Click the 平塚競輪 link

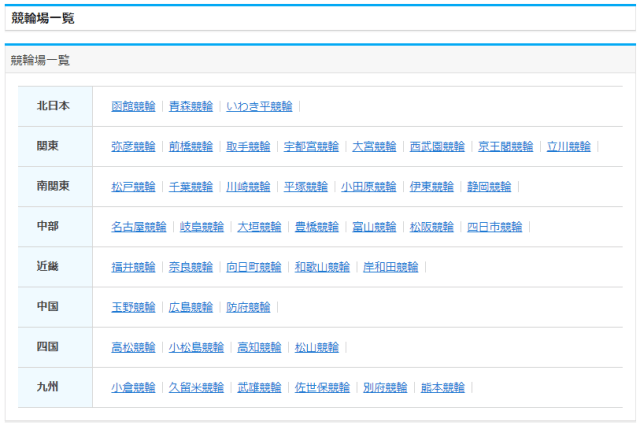pyautogui.click(x=306, y=186)
